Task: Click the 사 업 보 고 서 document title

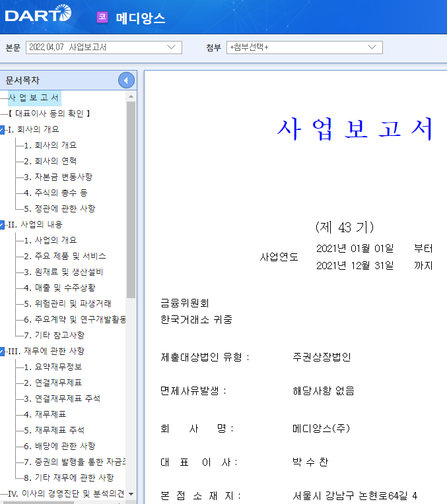Action: 355,129
